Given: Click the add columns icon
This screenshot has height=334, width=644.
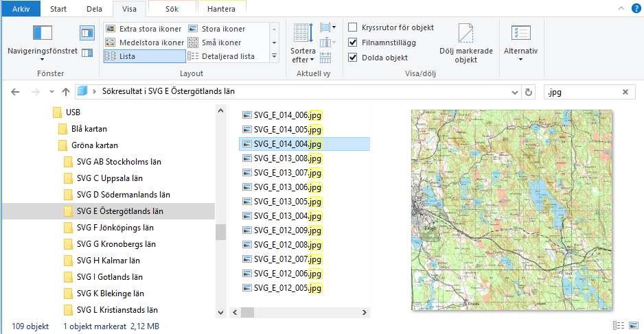Looking at the screenshot, I should coord(327,43).
